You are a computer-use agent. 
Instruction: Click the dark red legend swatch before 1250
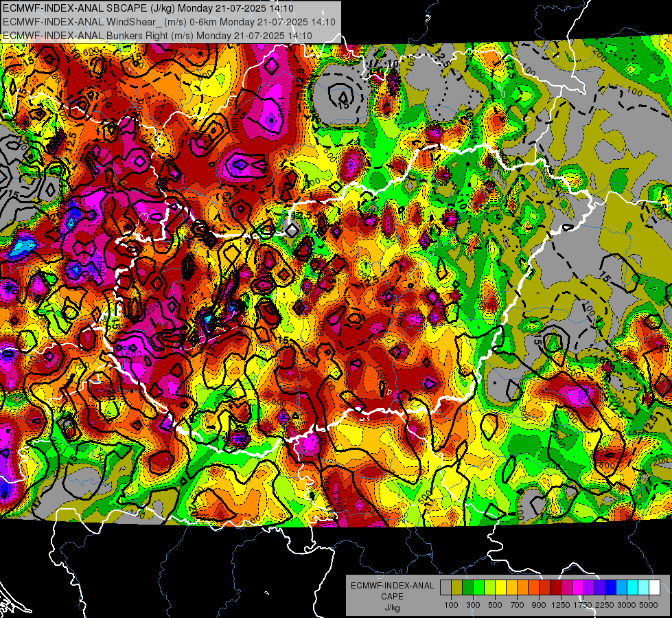[555, 587]
